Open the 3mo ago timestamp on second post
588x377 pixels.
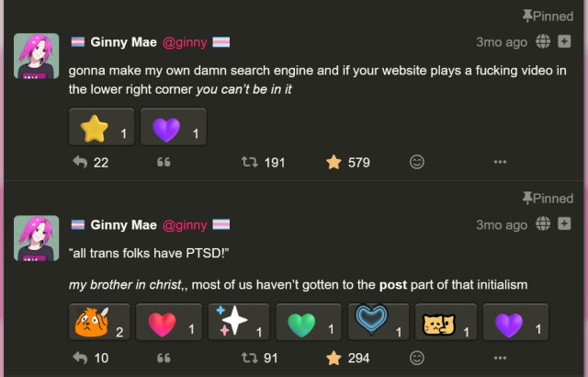click(502, 224)
